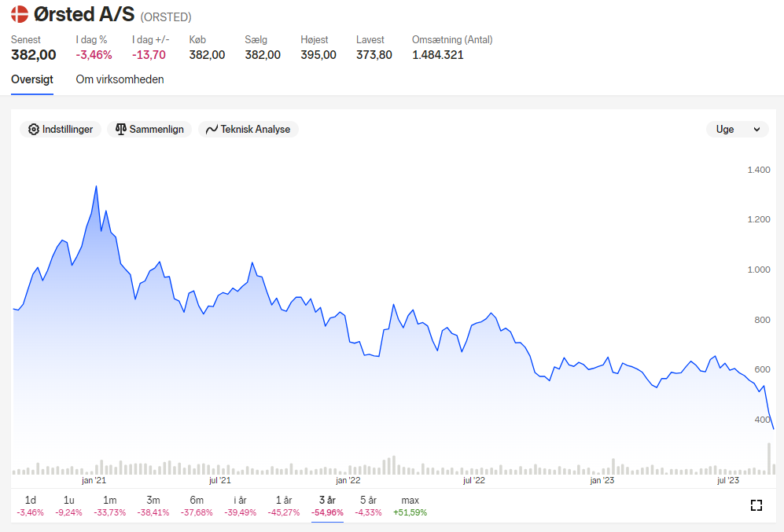784x532 pixels.
Task: Switch to the Oversigt tab
Action: [32, 80]
